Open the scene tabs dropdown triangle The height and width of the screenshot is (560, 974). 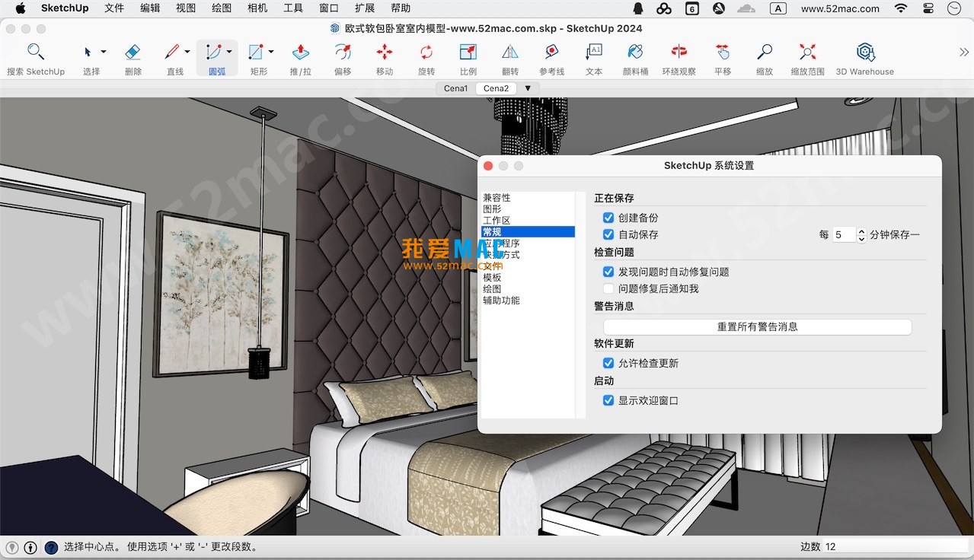[528, 88]
